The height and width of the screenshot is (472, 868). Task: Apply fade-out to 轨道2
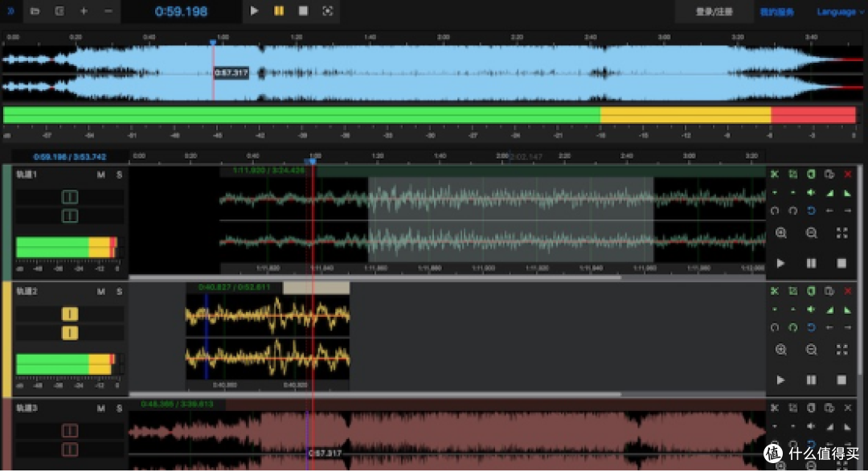point(848,310)
